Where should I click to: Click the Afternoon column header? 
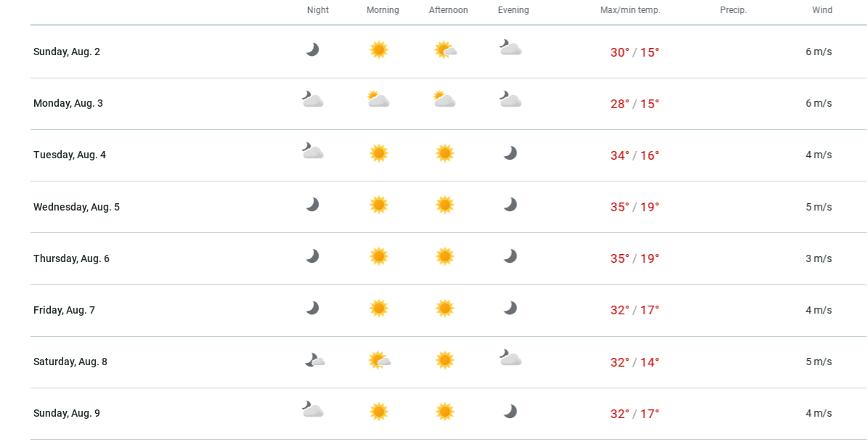[x=448, y=10]
